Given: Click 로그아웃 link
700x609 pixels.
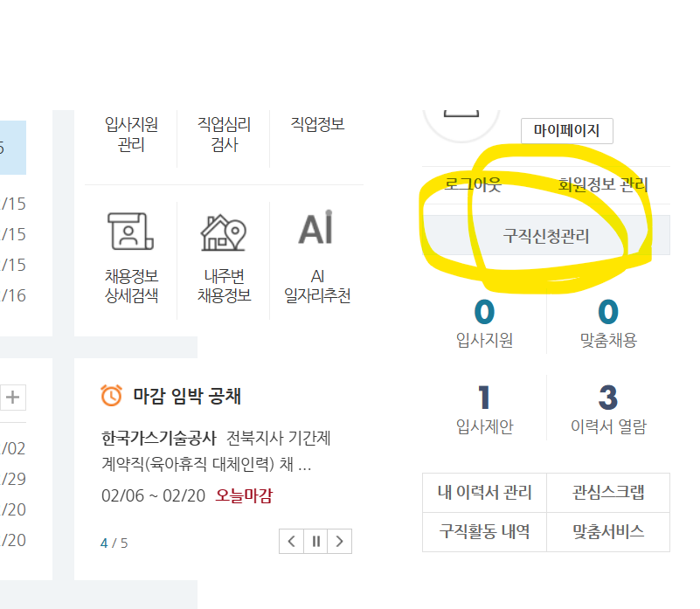Looking at the screenshot, I should click(x=473, y=184).
